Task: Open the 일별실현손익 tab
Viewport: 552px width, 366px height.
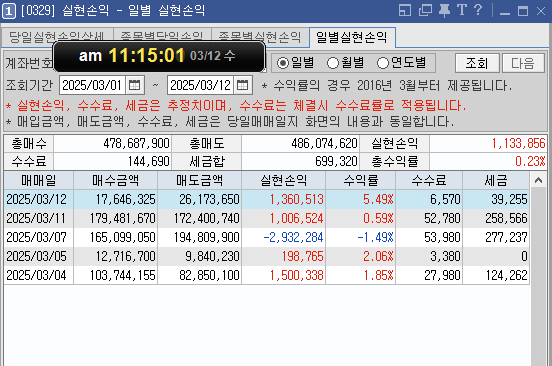Action: (x=352, y=37)
